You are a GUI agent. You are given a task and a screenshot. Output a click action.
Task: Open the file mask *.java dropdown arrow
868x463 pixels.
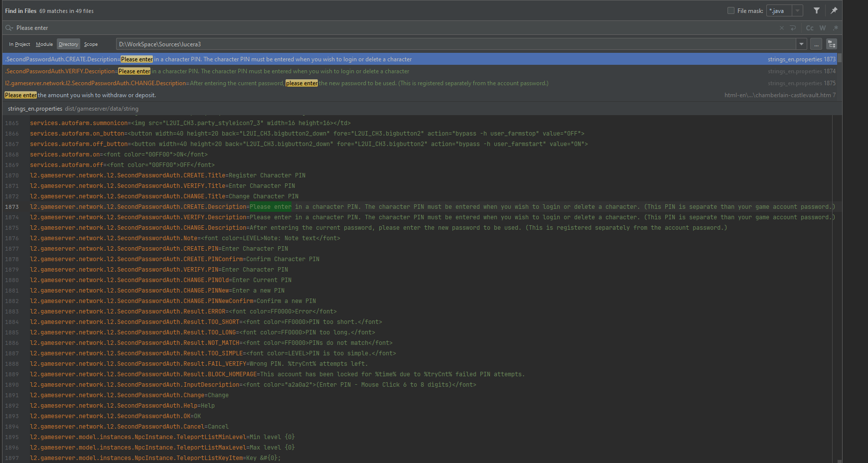point(798,10)
